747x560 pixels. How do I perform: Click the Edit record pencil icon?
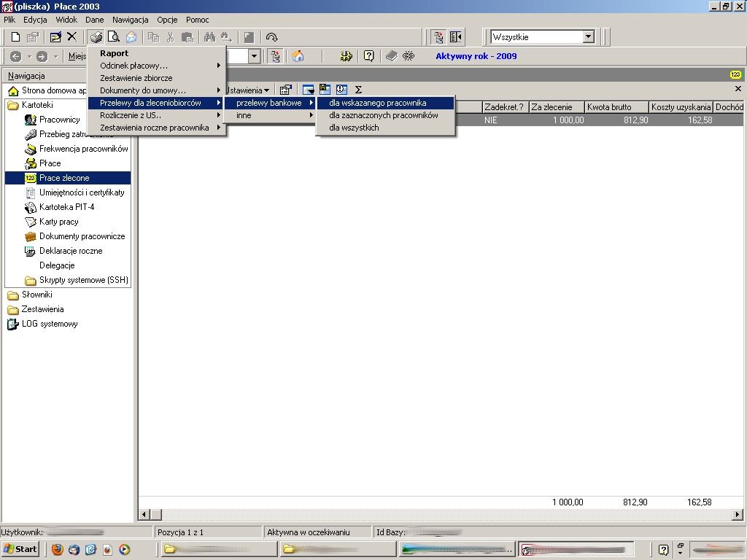55,37
